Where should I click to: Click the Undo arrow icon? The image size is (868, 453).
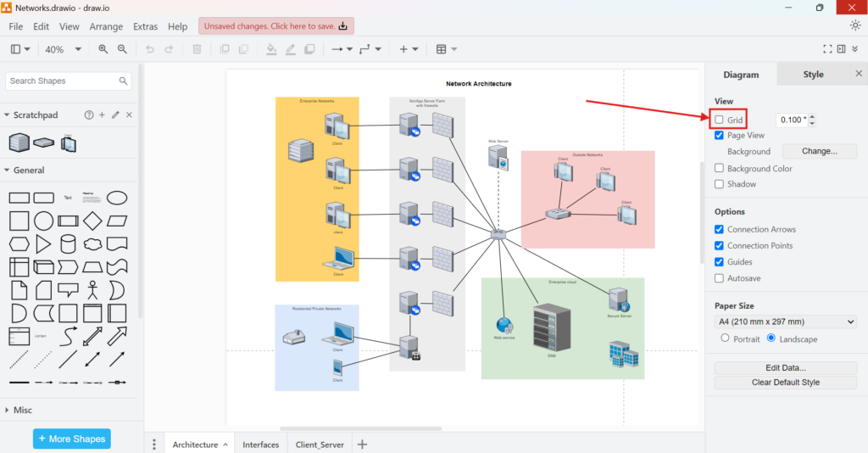[150, 49]
